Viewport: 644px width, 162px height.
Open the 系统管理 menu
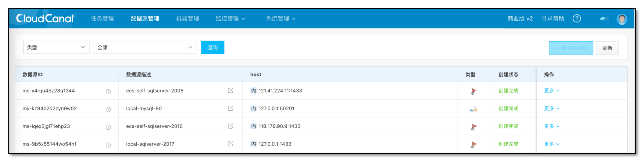point(281,19)
